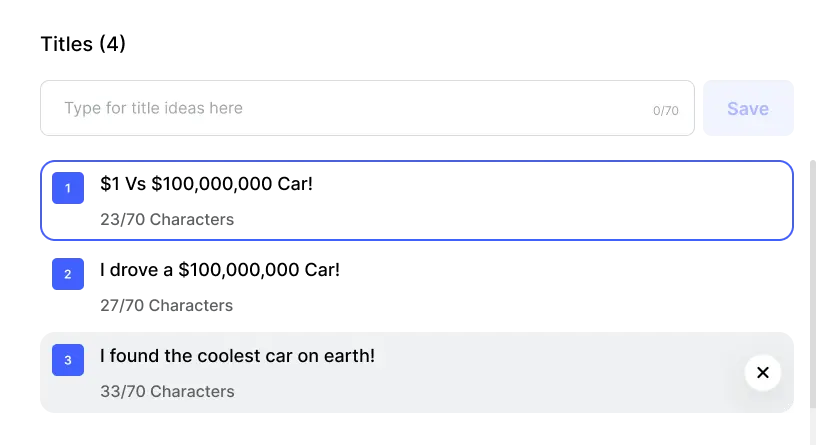
Task: Click the number 3 badge
Action: coord(68,360)
